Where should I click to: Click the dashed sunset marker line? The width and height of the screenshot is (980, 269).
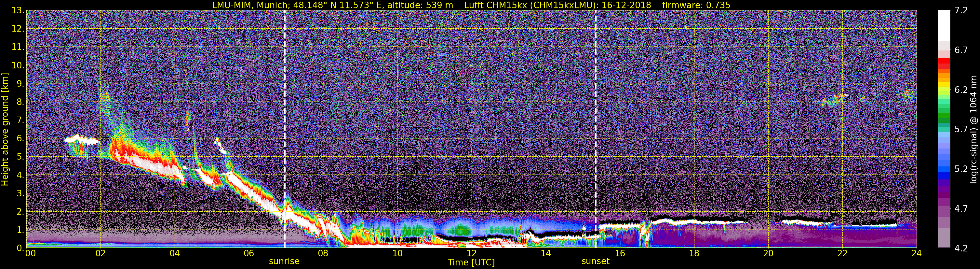(595, 129)
